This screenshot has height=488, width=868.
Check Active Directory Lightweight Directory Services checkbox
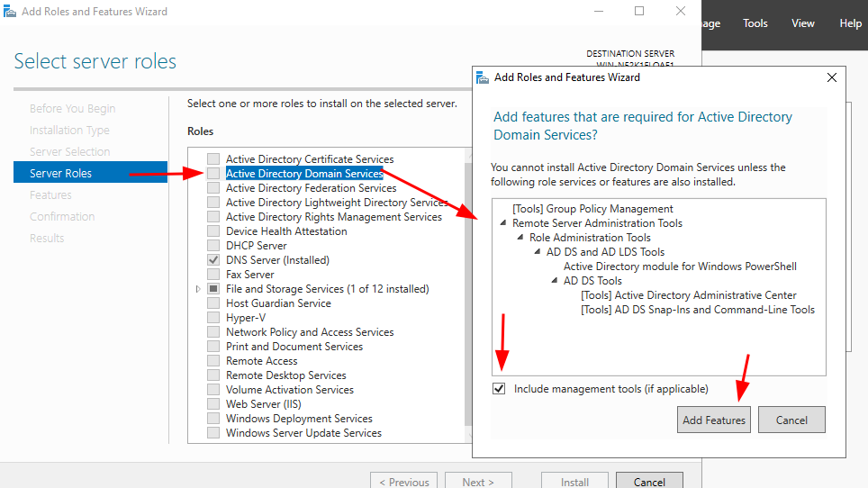pyautogui.click(x=213, y=202)
